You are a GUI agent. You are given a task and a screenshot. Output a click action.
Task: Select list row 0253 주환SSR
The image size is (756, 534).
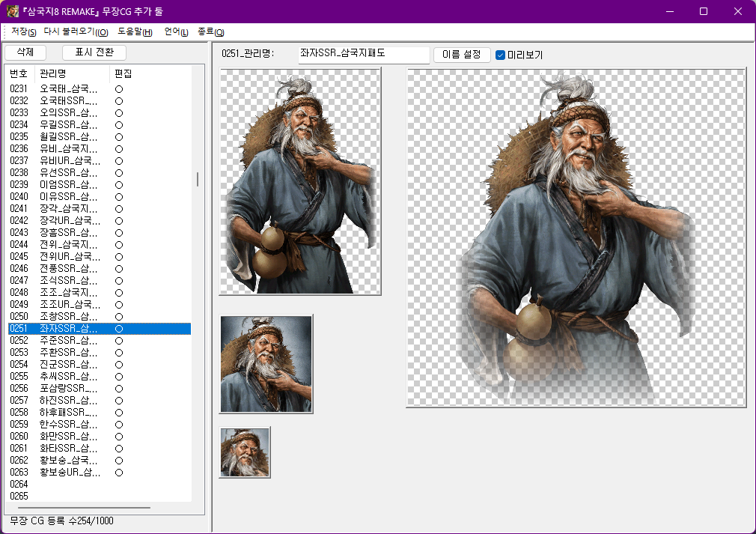pyautogui.click(x=100, y=353)
